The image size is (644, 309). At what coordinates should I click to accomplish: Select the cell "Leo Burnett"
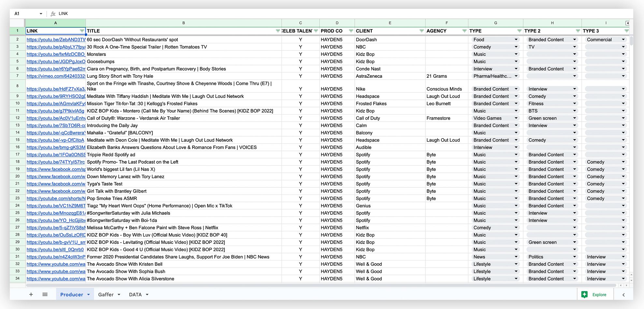(x=447, y=104)
